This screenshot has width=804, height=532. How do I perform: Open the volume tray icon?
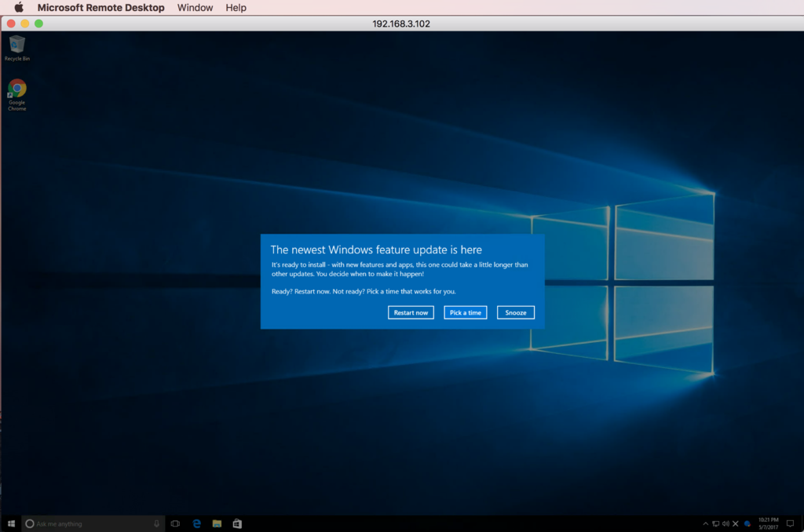725,524
